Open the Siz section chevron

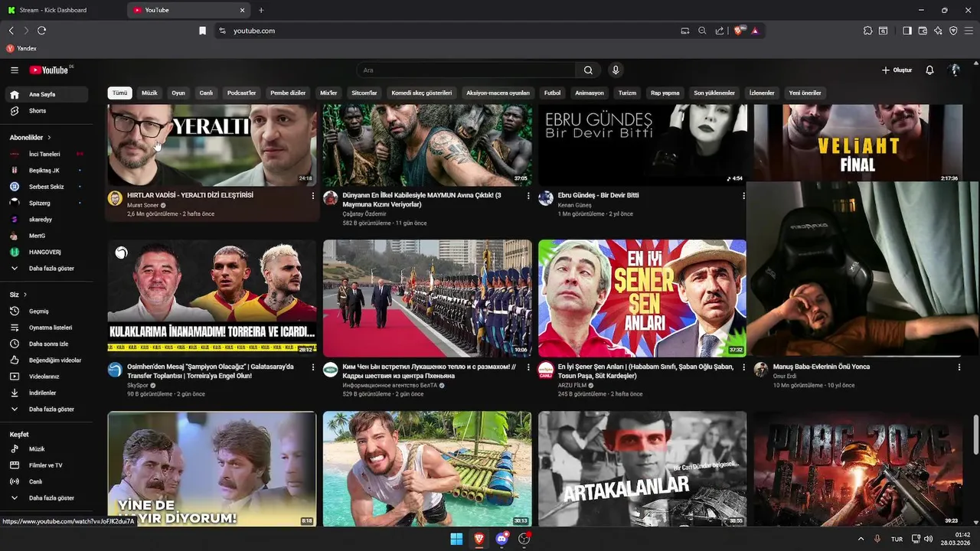(x=24, y=295)
